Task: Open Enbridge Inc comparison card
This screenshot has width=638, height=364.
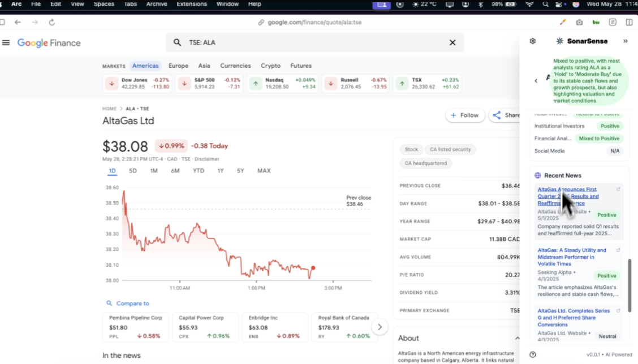Action: [x=275, y=327]
